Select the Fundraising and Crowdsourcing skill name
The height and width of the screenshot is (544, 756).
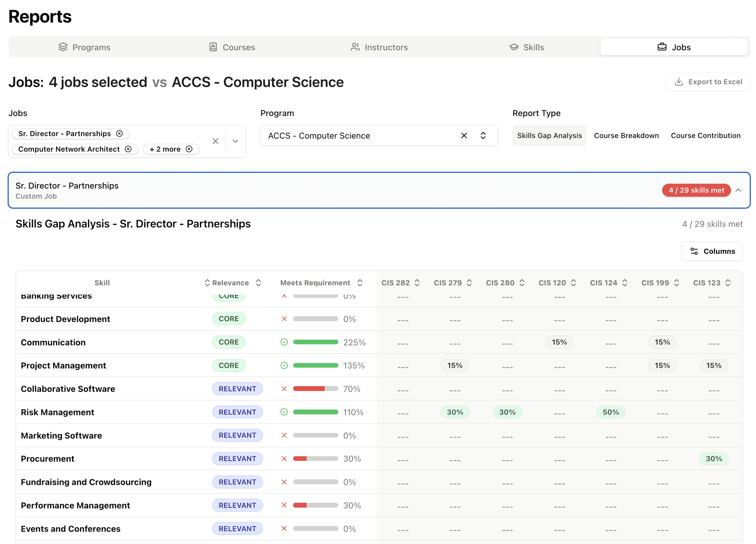[x=86, y=482]
